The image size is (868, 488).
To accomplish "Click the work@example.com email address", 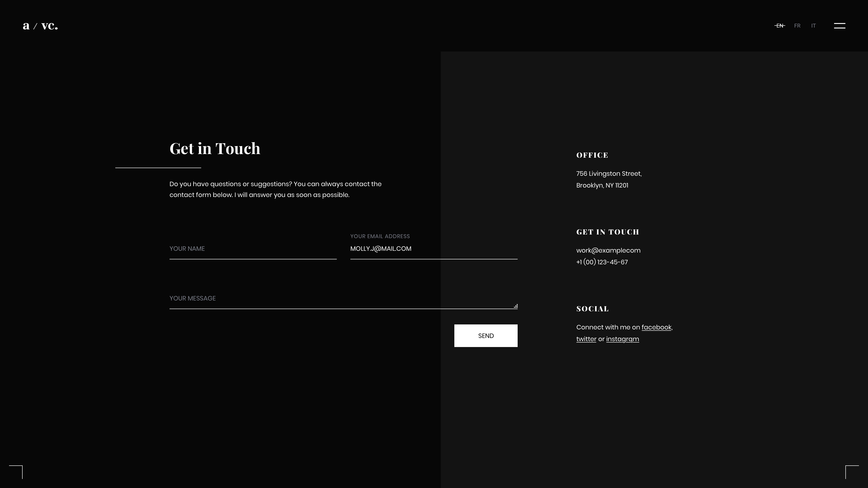I will pyautogui.click(x=608, y=251).
